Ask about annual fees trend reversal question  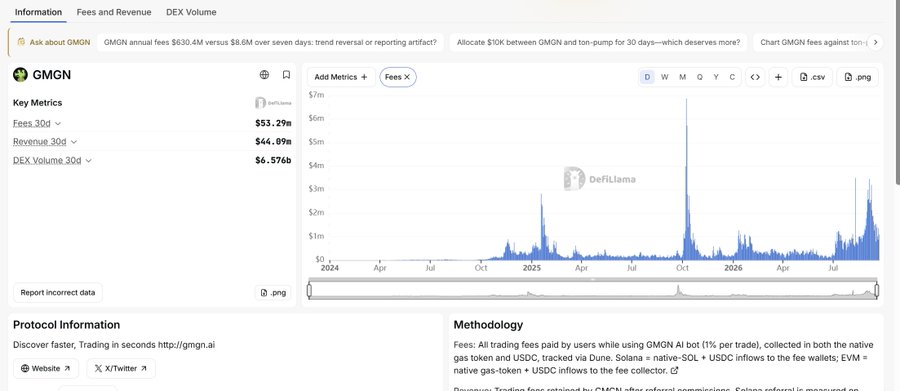click(270, 42)
